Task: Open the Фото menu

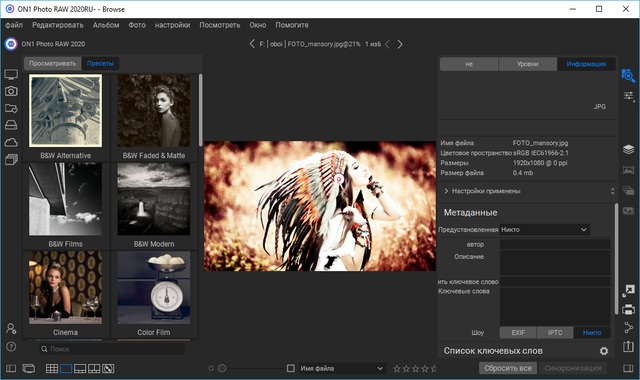Action: [x=137, y=25]
